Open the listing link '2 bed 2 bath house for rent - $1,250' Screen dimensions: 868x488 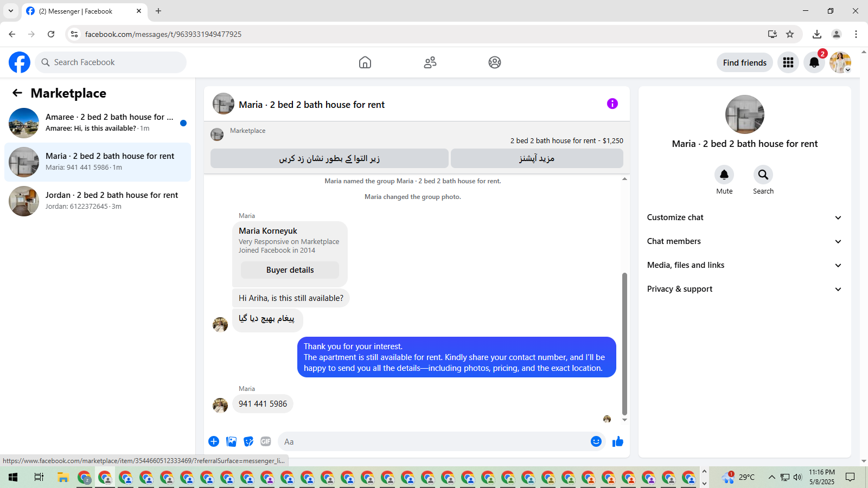pos(567,140)
